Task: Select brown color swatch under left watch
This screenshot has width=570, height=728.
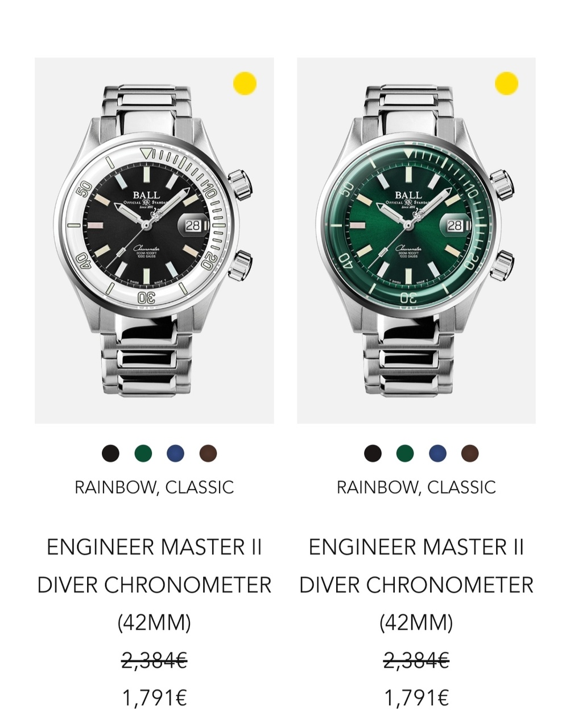Action: (x=208, y=453)
